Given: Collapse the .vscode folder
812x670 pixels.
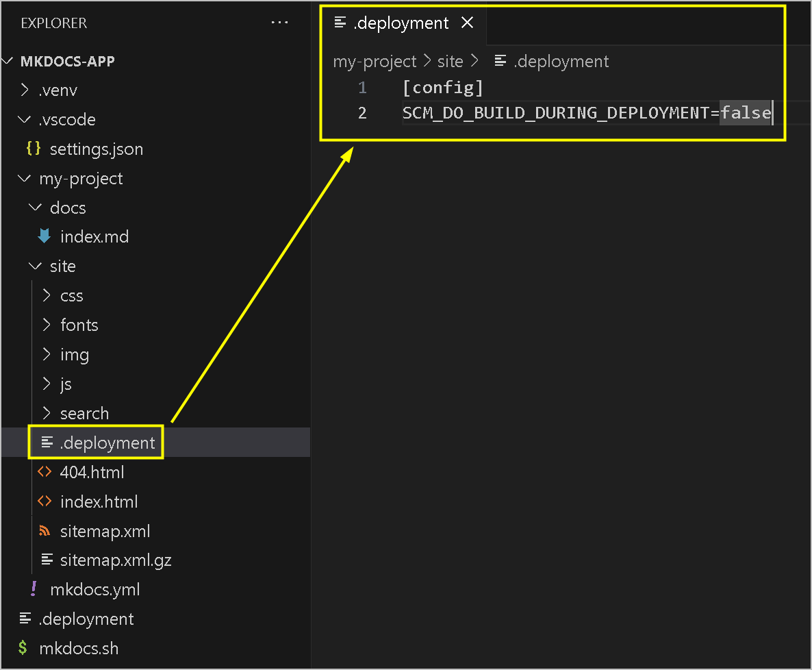Looking at the screenshot, I should [x=25, y=119].
